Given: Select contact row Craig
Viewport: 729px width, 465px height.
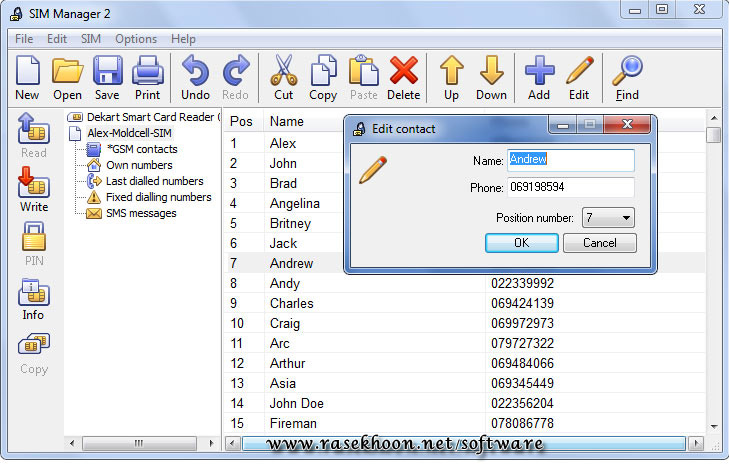Looking at the screenshot, I should [x=465, y=323].
